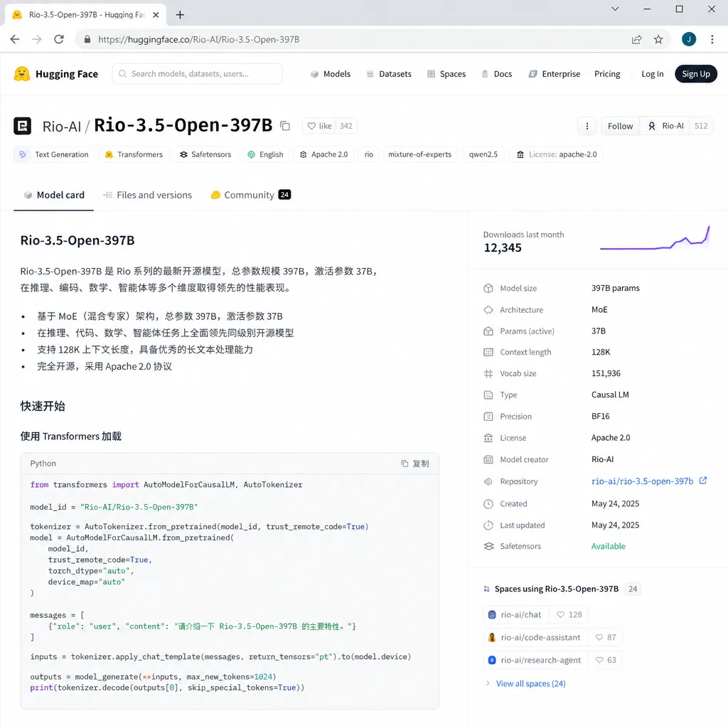The height and width of the screenshot is (728, 728).
Task: Open the three-dot model options menu
Action: point(587,126)
